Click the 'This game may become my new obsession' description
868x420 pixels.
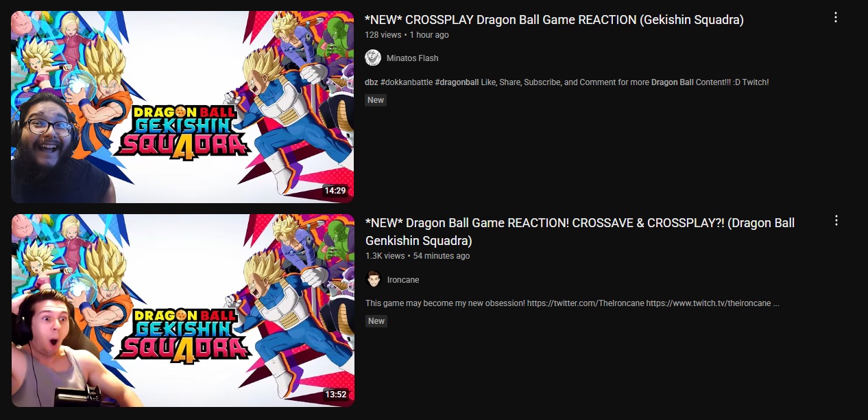(x=572, y=303)
